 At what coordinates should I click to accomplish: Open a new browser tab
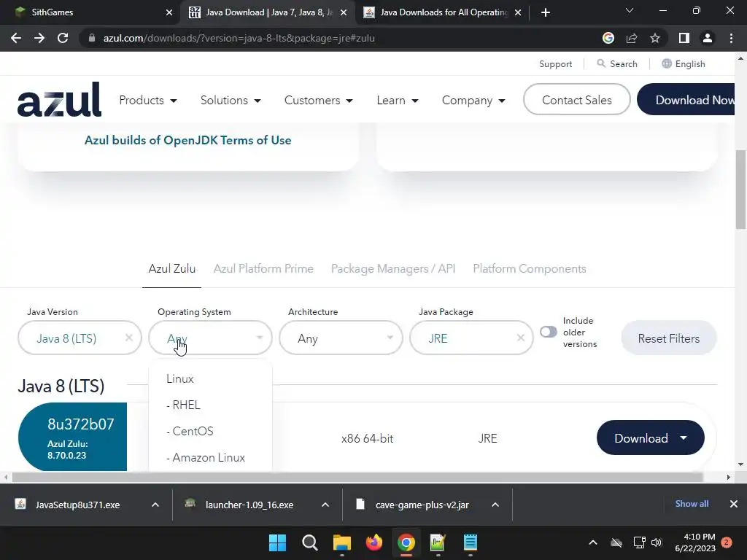pos(546,12)
